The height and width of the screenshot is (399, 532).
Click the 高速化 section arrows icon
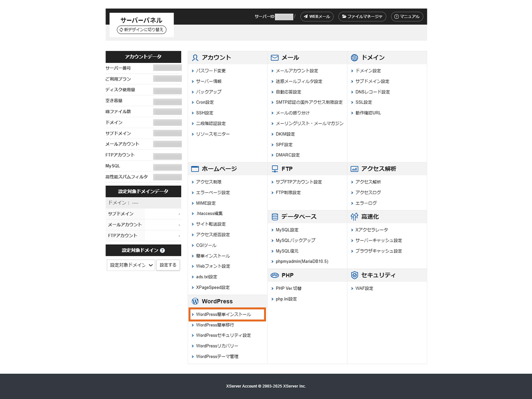(354, 217)
